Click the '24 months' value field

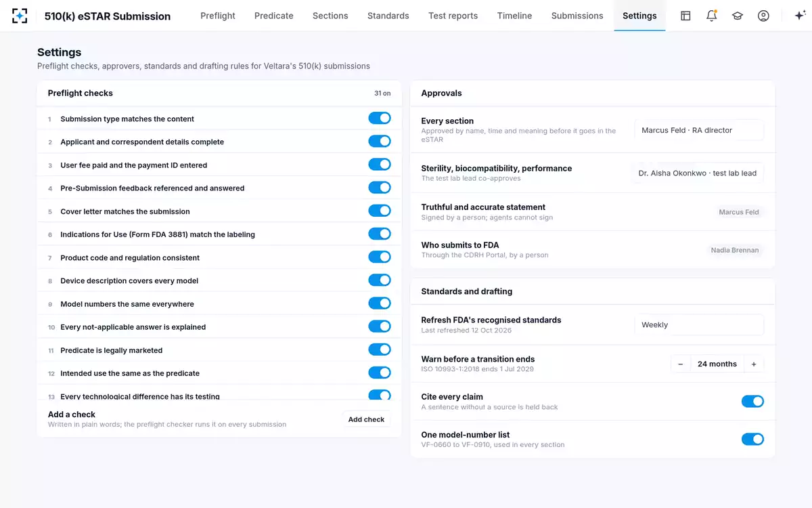pos(717,364)
